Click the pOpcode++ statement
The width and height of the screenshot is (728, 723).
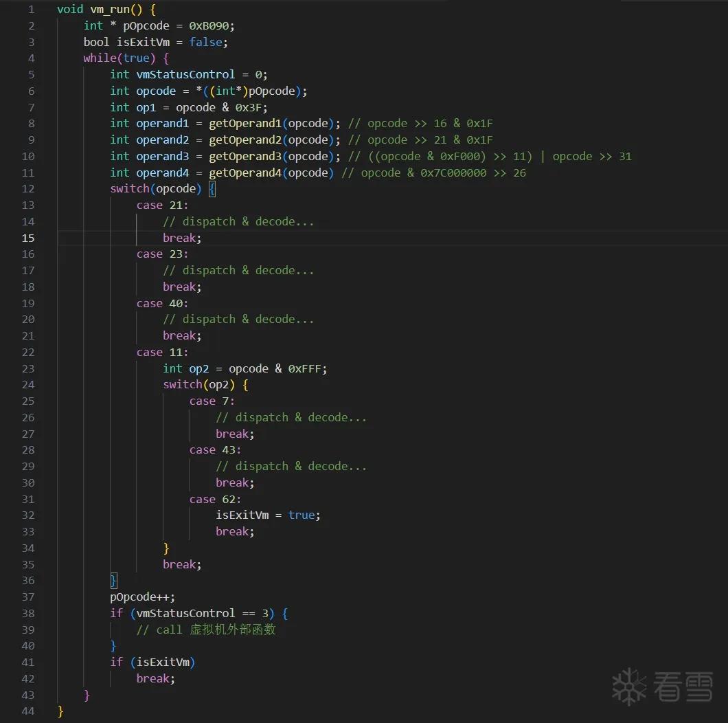143,597
